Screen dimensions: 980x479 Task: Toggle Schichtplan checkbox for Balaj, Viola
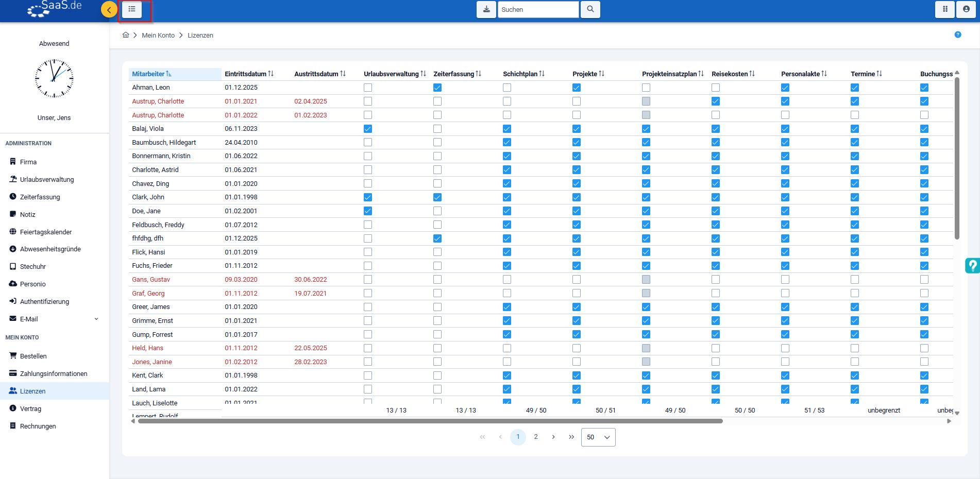pos(506,129)
